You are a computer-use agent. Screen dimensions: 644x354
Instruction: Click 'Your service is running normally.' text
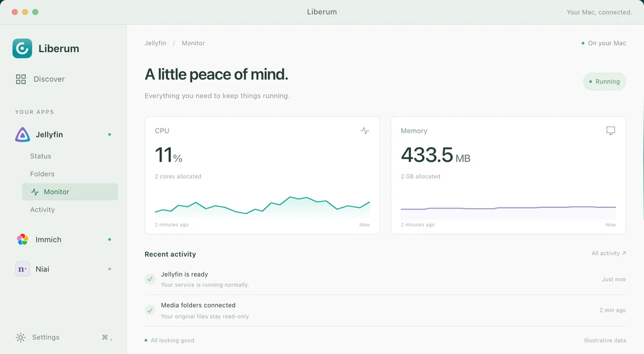205,284
